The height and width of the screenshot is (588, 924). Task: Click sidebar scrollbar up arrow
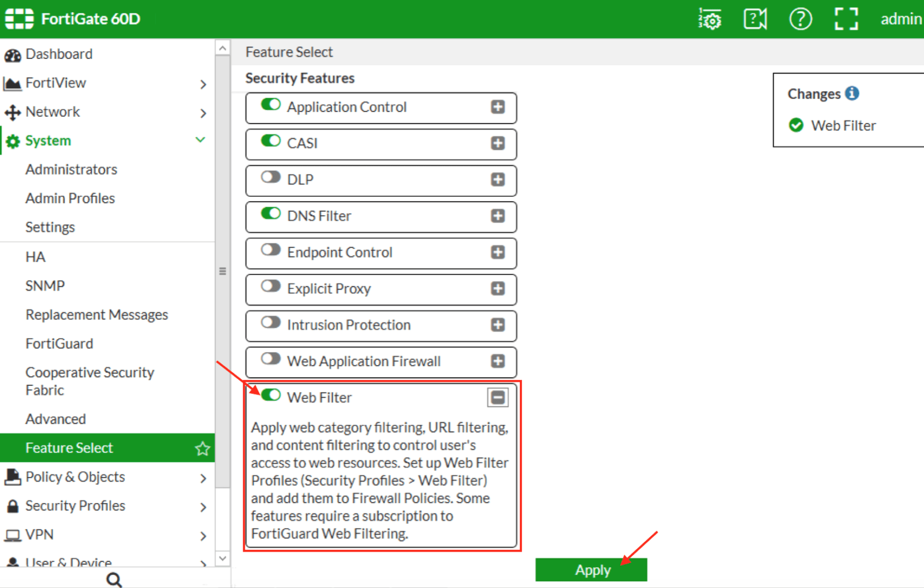tap(222, 48)
